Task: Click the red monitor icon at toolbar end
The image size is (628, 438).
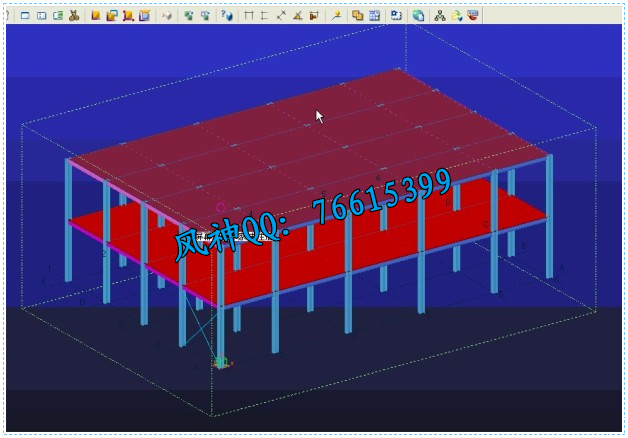Action: [x=473, y=16]
